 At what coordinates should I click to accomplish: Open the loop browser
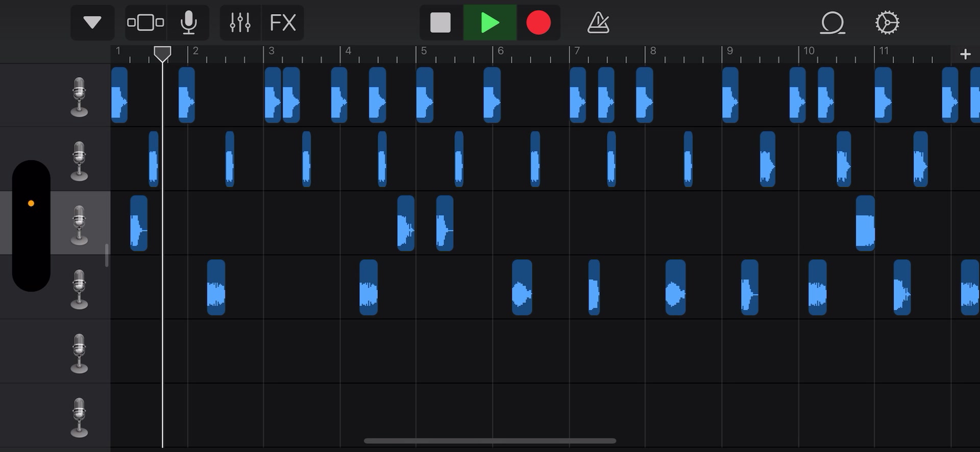coord(832,22)
